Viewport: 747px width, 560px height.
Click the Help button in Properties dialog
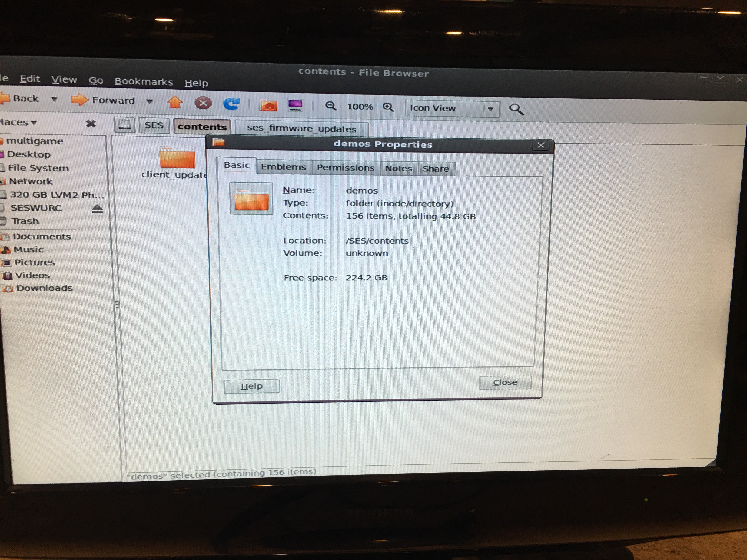pyautogui.click(x=252, y=386)
